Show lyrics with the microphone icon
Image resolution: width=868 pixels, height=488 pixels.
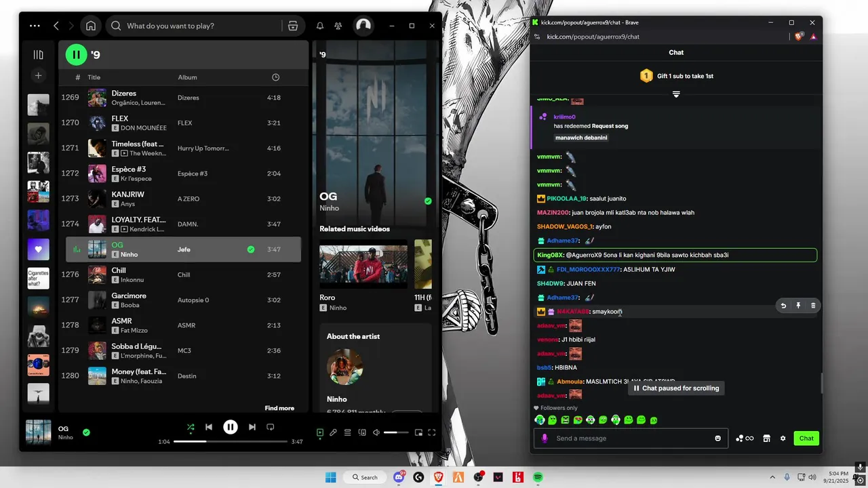pos(334,432)
